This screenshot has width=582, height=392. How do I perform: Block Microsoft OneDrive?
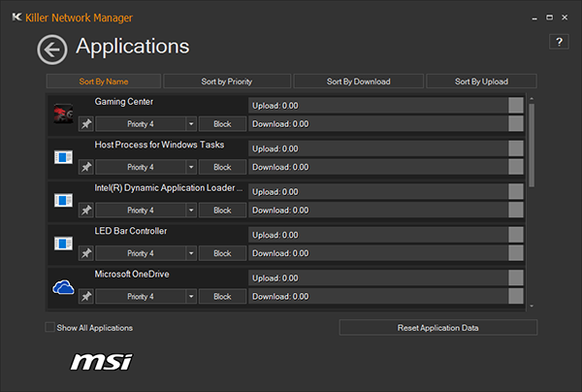pos(222,296)
